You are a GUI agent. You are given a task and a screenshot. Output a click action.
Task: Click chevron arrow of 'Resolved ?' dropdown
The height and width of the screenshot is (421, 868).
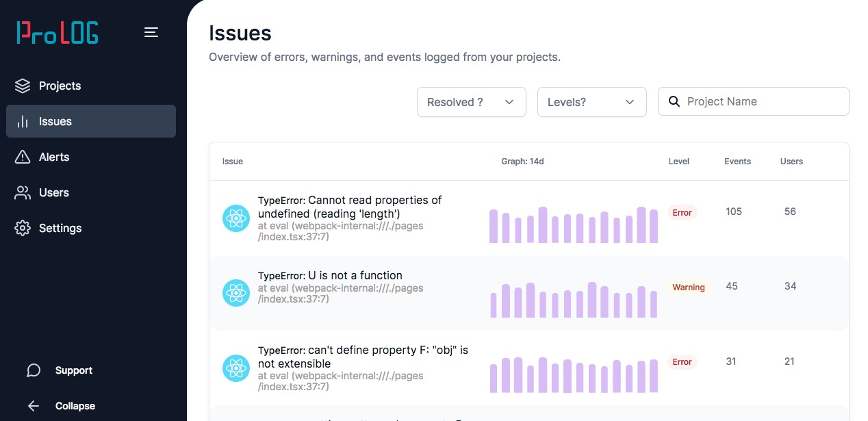point(509,102)
